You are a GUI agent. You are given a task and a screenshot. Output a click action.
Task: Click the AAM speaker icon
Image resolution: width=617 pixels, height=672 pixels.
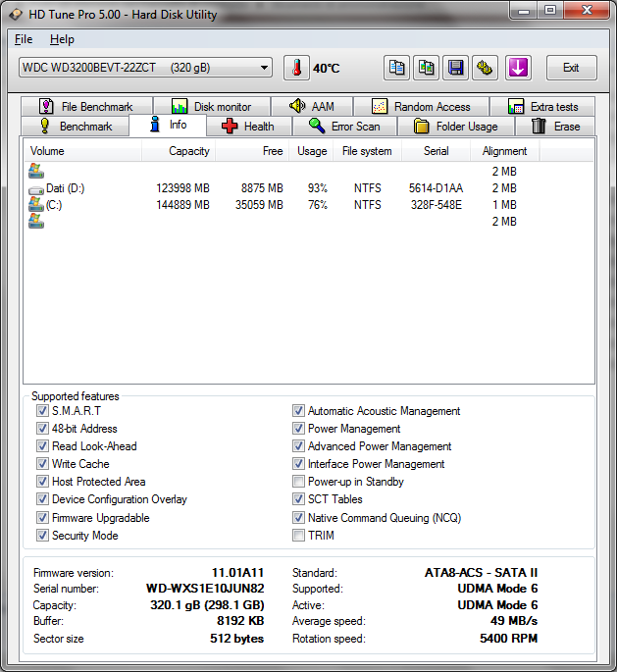pyautogui.click(x=297, y=105)
